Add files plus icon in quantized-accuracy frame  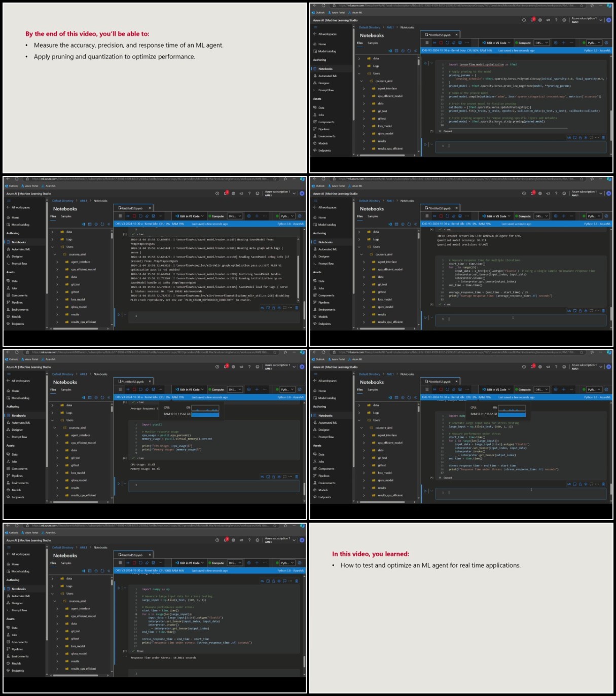coord(403,224)
